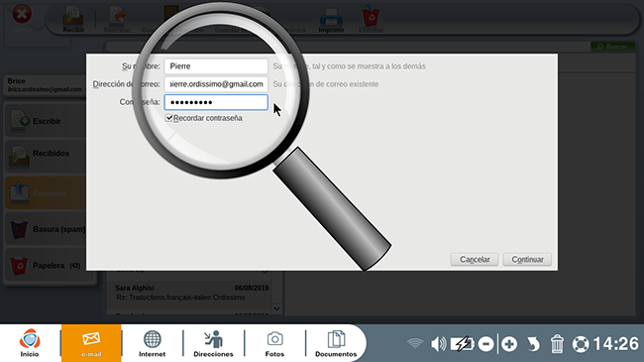Viewport: 644px width, 362px height.
Task: Open the Enviados folder
Action: coord(46,192)
